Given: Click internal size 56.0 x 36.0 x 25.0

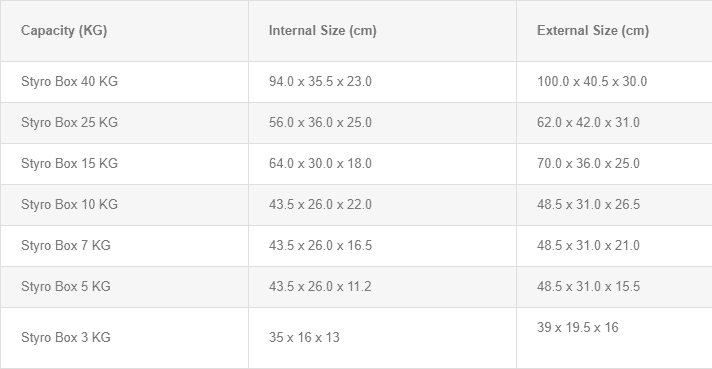Looking at the screenshot, I should point(320,123).
